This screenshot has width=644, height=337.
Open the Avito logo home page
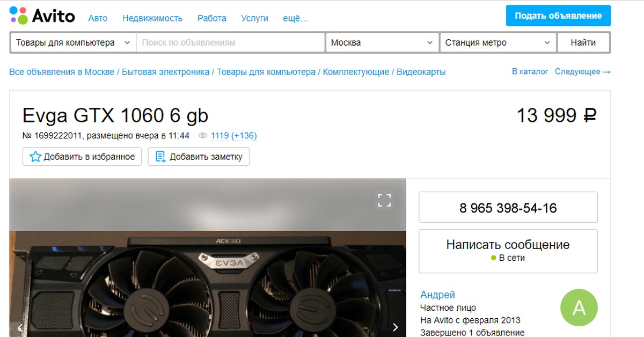[x=42, y=16]
